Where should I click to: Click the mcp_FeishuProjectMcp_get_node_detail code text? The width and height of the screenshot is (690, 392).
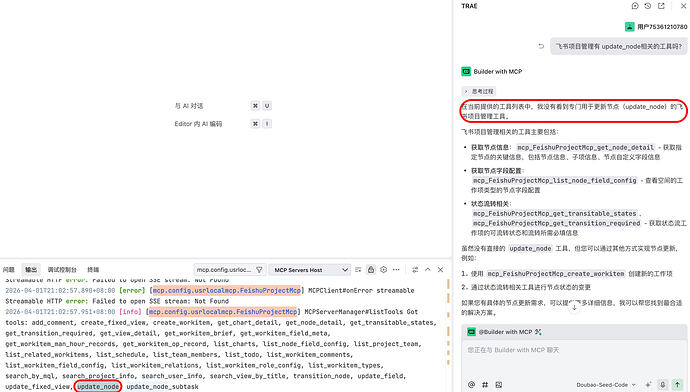point(586,147)
